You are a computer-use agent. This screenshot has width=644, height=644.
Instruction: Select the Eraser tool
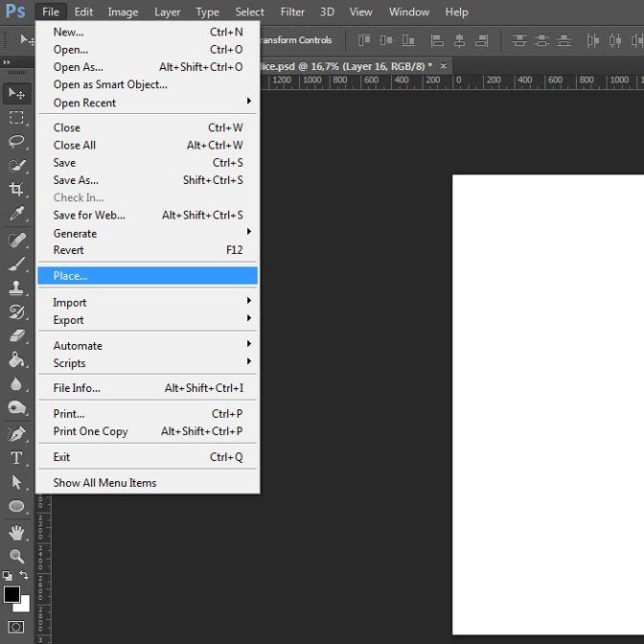point(16,336)
